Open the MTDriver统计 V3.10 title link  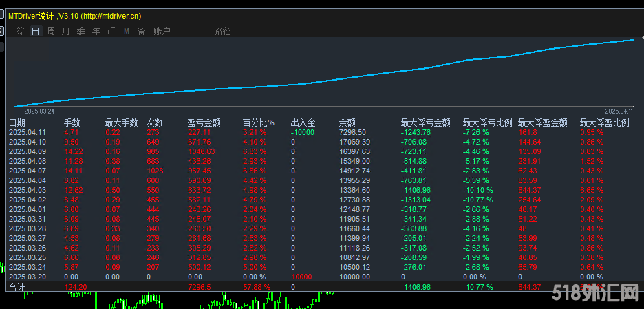click(x=75, y=16)
